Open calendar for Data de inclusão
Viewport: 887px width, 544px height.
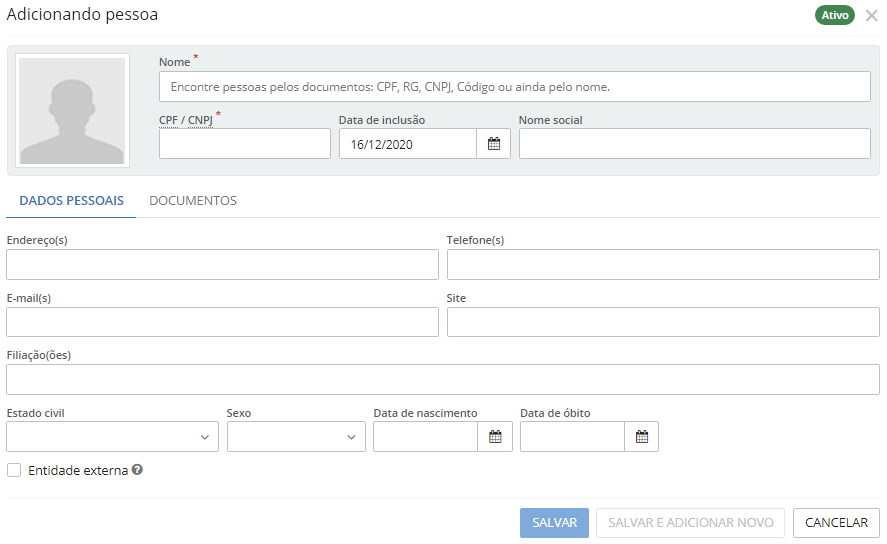coord(493,144)
